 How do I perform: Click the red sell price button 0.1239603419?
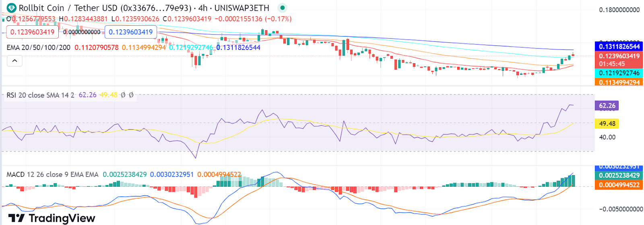[33, 32]
